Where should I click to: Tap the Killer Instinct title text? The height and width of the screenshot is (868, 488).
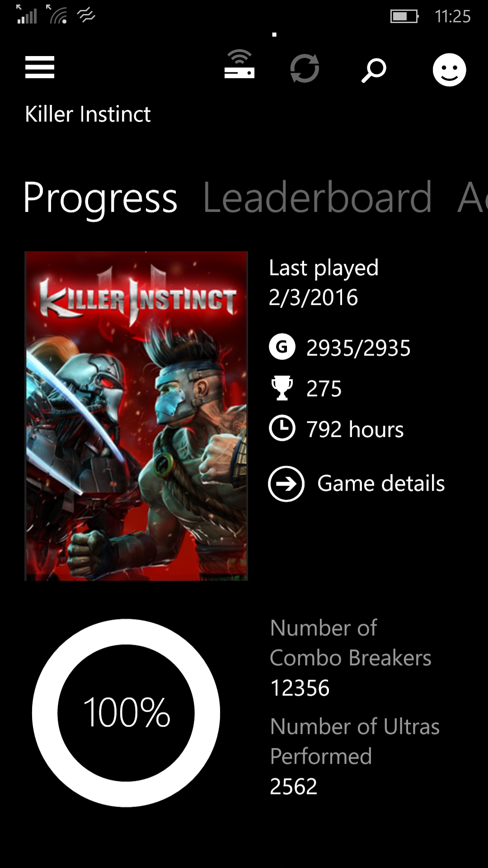click(88, 114)
